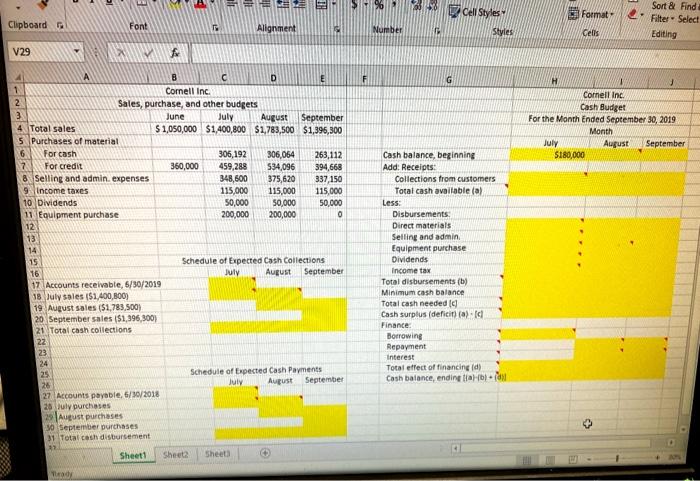Click the dollar accounting format icon

(354, 5)
